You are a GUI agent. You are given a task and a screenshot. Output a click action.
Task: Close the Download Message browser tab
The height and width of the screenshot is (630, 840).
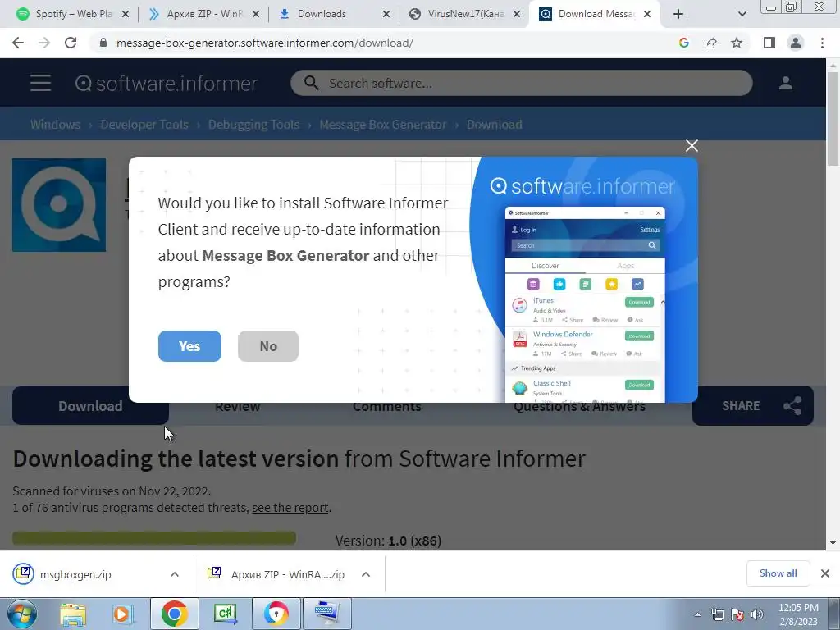647,14
